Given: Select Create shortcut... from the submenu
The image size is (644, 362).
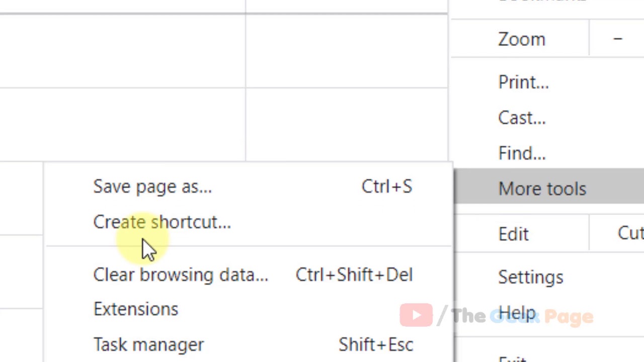Looking at the screenshot, I should click(162, 222).
